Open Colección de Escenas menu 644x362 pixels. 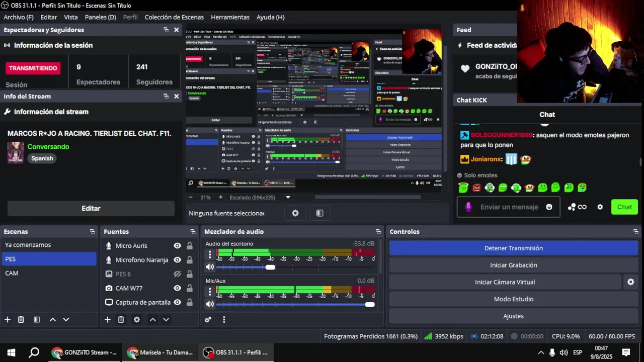[x=174, y=17]
